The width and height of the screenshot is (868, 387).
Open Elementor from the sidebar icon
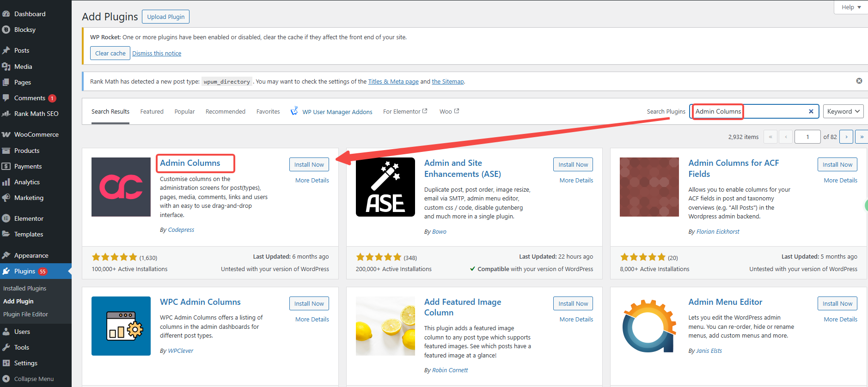click(x=6, y=218)
